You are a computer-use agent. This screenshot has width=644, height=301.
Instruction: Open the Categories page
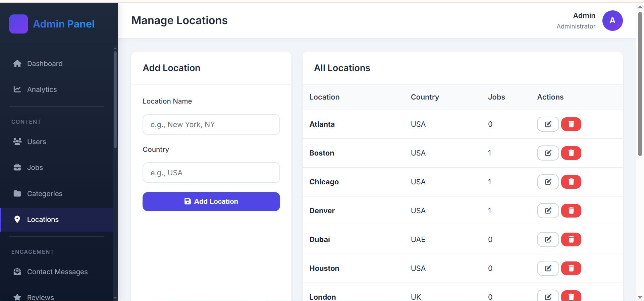click(45, 194)
